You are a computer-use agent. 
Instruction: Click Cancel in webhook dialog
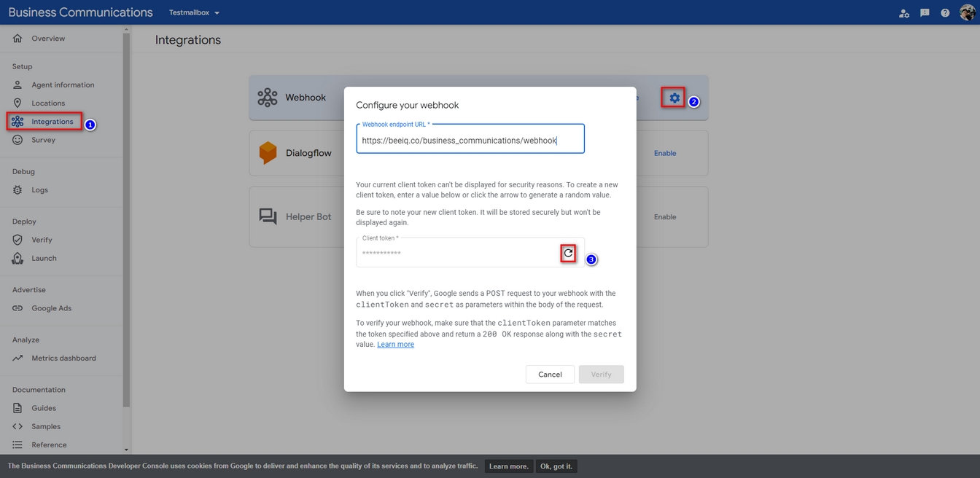pyautogui.click(x=550, y=375)
